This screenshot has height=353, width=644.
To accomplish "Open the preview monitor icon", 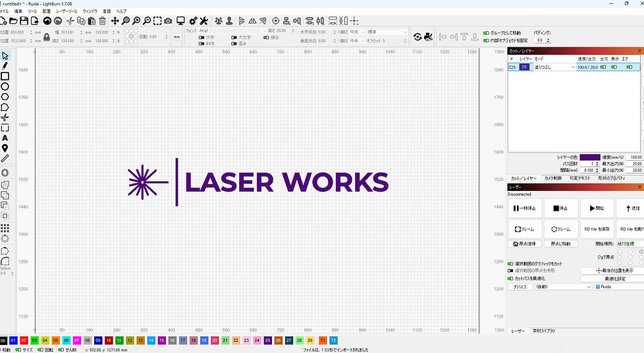I will point(180,21).
